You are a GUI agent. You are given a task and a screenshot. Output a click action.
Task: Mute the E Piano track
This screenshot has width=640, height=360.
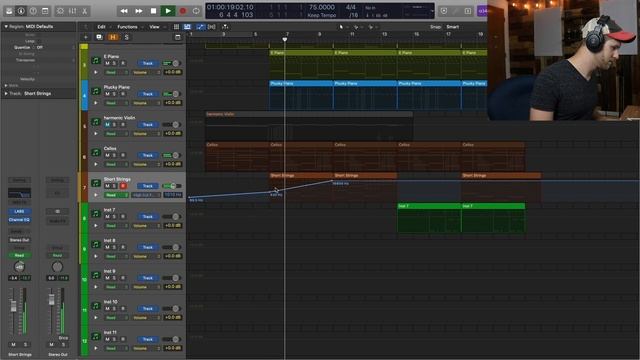tap(107, 63)
